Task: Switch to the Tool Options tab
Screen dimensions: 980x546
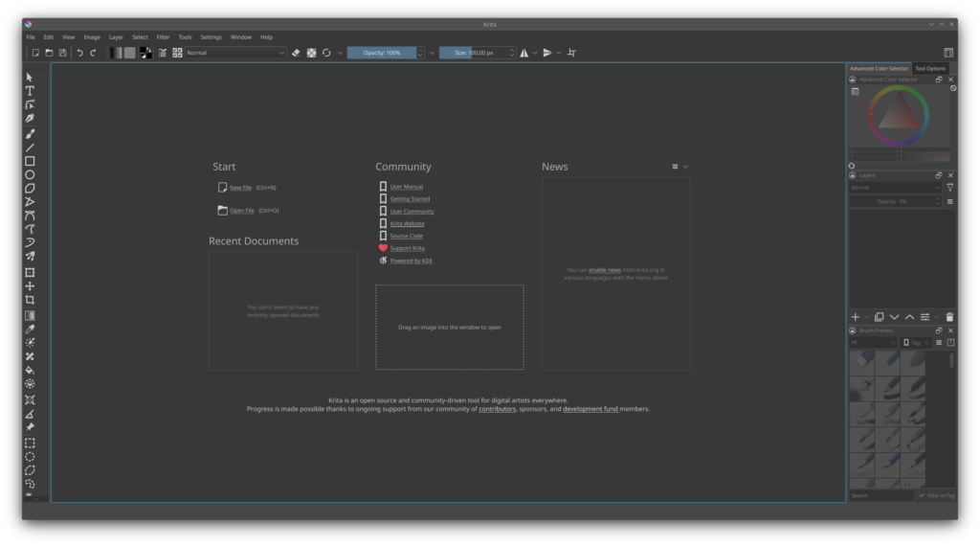Action: 930,69
